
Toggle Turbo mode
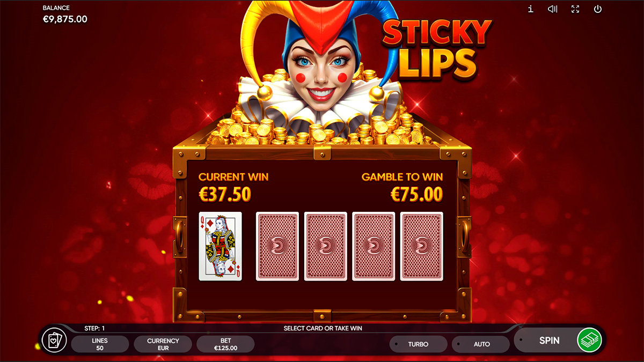tap(419, 344)
